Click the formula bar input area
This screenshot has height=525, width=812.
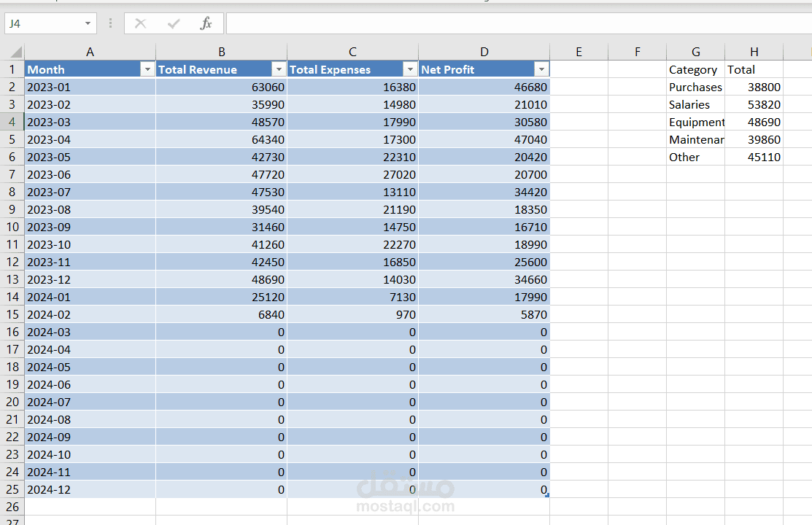tap(519, 23)
